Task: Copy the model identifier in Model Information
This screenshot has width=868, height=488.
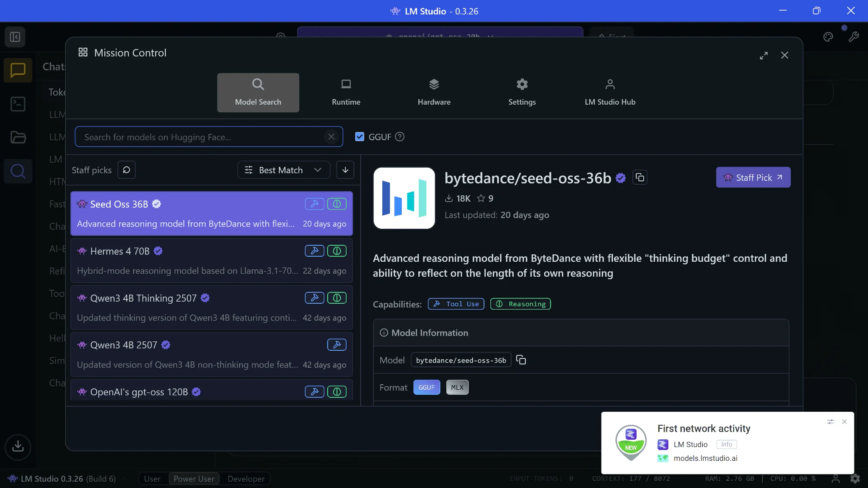Action: 521,360
